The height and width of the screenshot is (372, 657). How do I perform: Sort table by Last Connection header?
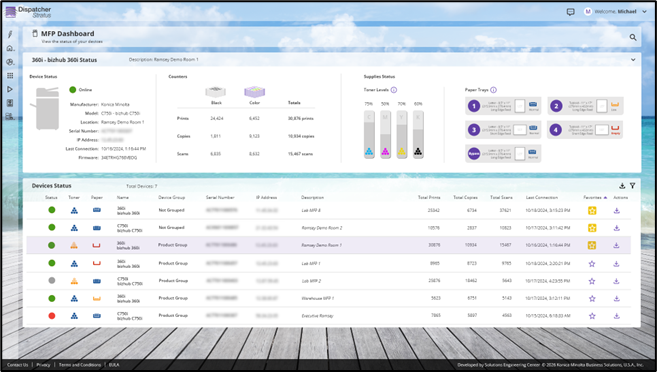(541, 197)
